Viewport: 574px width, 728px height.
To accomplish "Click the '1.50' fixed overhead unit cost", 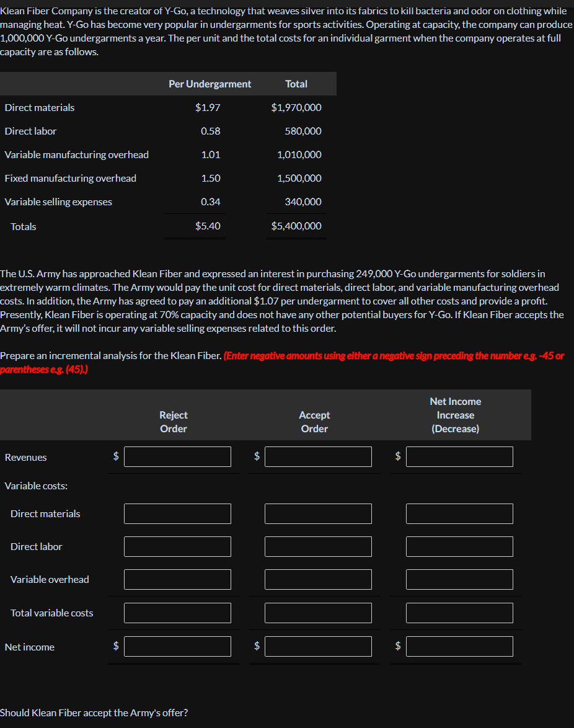I will pyautogui.click(x=211, y=179).
